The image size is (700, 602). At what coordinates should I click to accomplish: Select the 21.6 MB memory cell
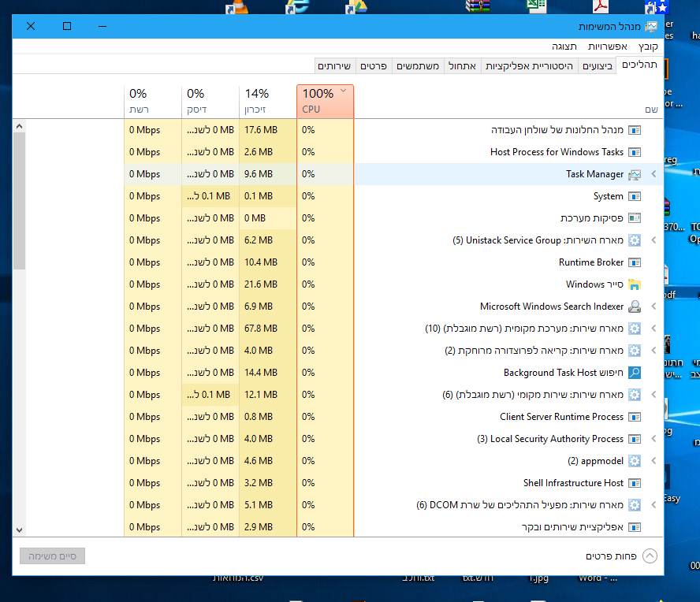pyautogui.click(x=268, y=284)
